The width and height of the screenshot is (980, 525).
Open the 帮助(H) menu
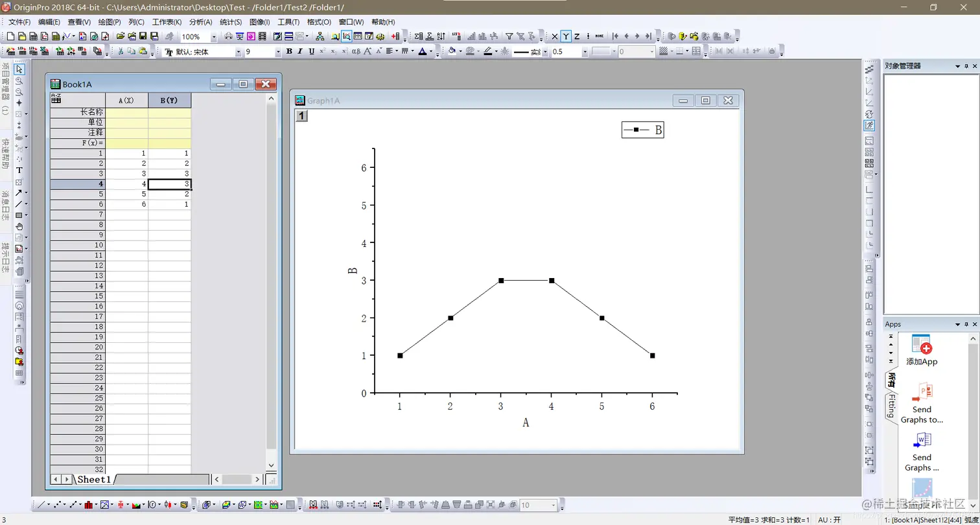coord(383,22)
